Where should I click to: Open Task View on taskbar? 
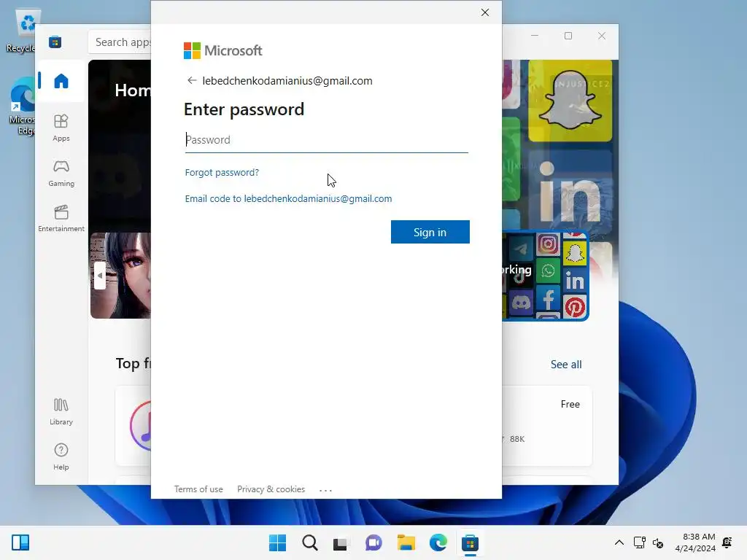click(x=341, y=542)
